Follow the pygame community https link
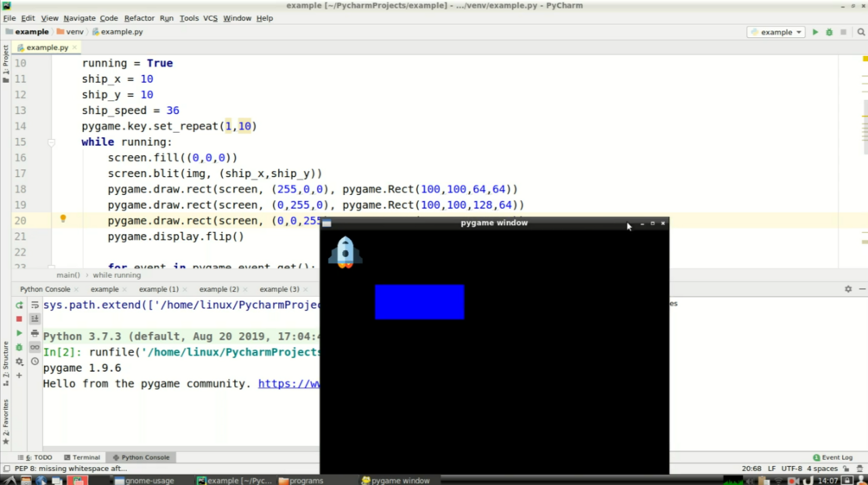Screen dimensions: 868x485 (289, 384)
